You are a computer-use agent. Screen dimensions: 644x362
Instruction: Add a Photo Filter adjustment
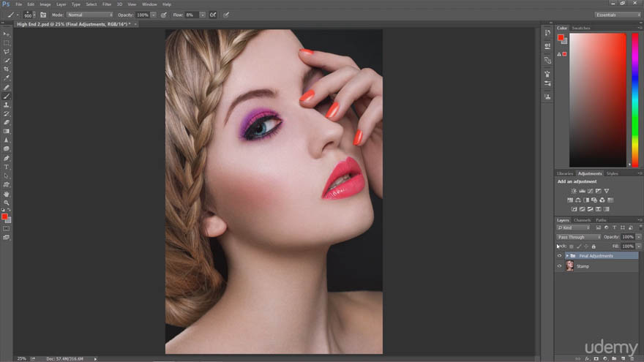coord(594,200)
